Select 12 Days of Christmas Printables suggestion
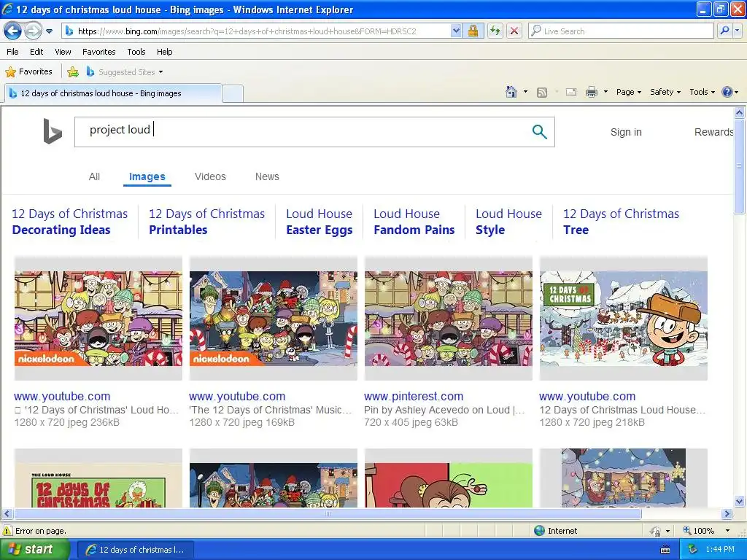Screen dimensions: 747x560 [x=206, y=222]
